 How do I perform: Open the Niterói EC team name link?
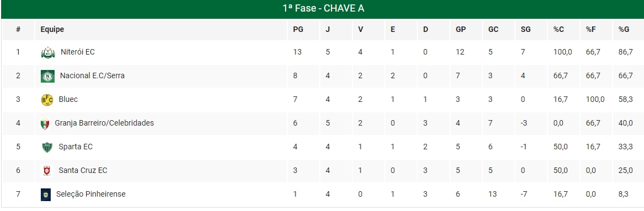pos(78,52)
